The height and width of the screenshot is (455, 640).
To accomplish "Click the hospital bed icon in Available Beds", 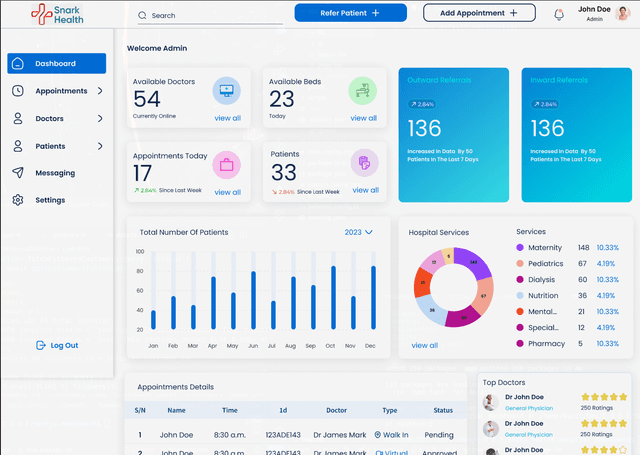I will coord(362,91).
